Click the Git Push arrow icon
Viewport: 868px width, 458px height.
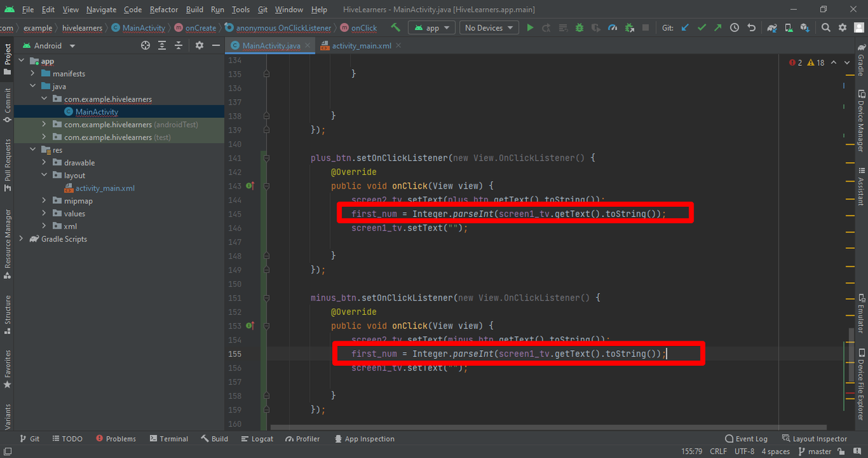[x=718, y=28]
